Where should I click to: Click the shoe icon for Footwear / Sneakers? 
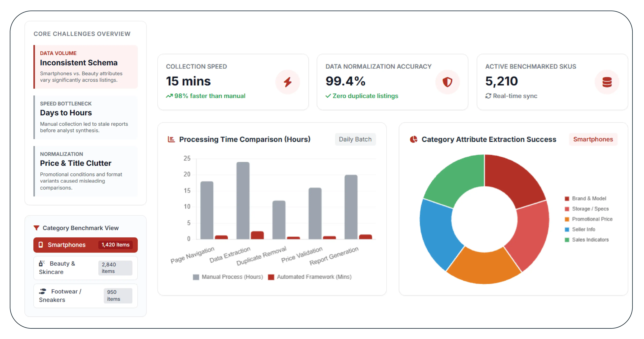(42, 291)
